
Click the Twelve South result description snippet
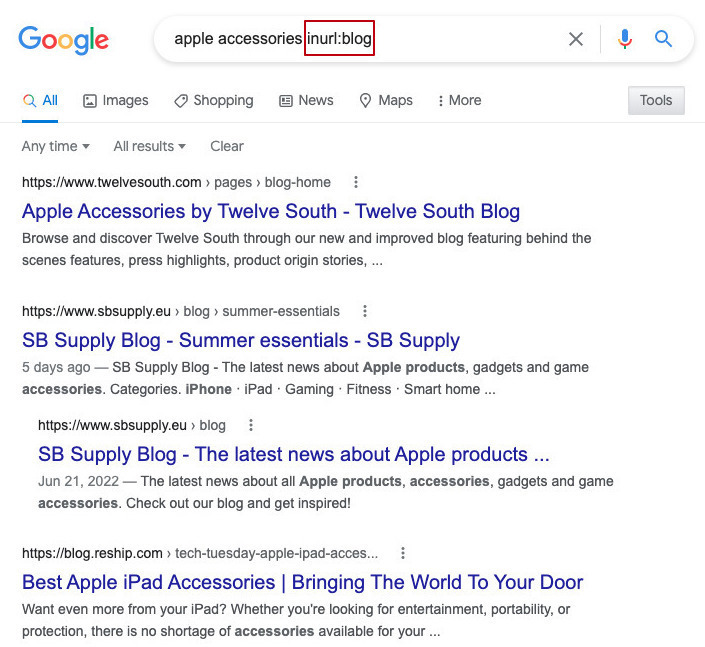pyautogui.click(x=306, y=249)
